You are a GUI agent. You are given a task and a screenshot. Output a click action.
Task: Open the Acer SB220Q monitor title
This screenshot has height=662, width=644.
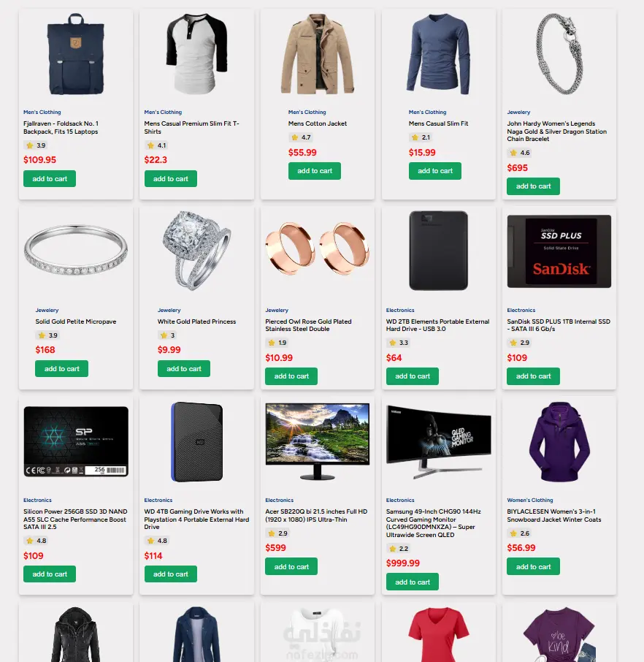pyautogui.click(x=316, y=516)
